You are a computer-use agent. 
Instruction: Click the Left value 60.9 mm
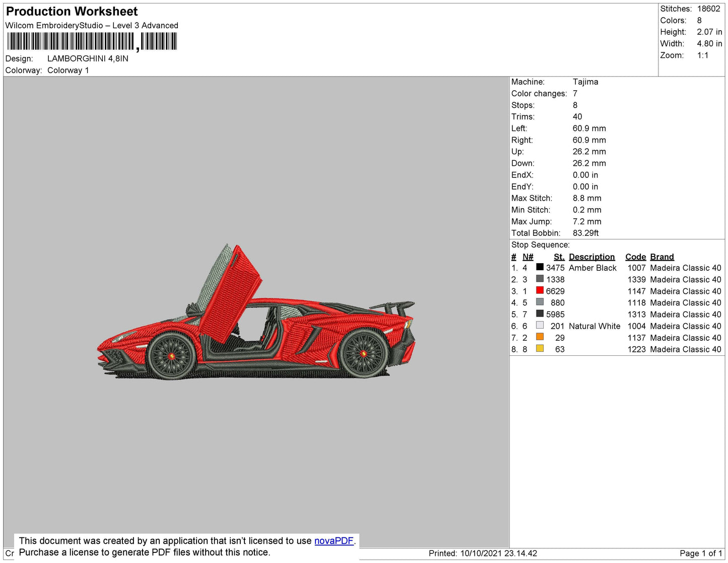pos(589,128)
